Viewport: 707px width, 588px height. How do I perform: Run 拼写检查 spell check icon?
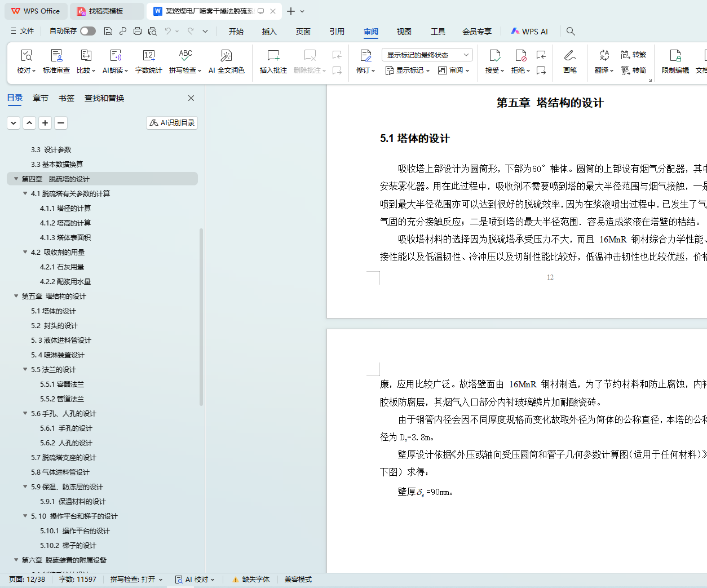(185, 55)
